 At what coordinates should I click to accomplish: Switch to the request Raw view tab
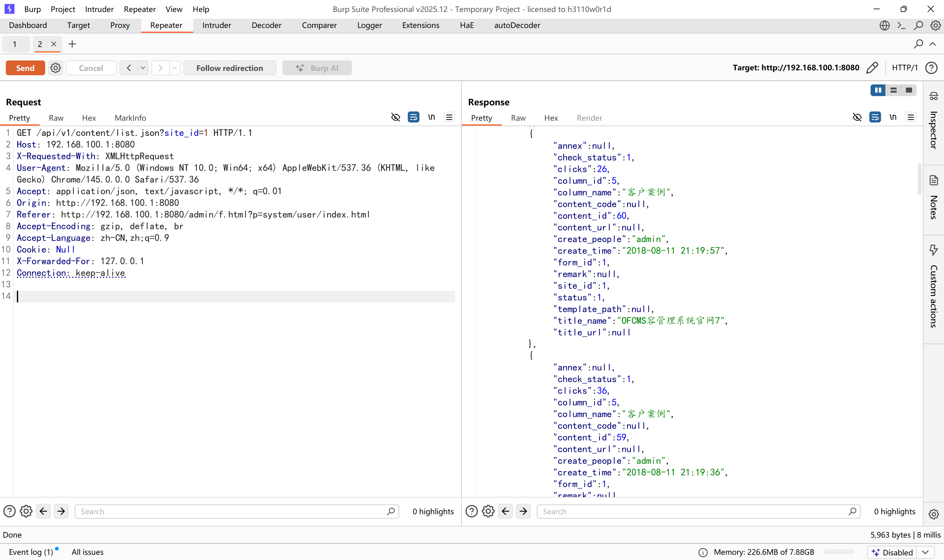(x=56, y=118)
